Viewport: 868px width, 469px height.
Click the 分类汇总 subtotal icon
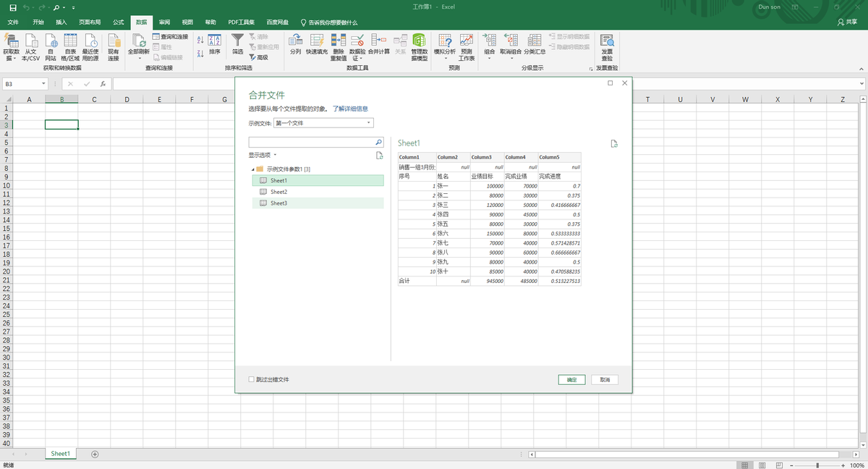click(535, 41)
